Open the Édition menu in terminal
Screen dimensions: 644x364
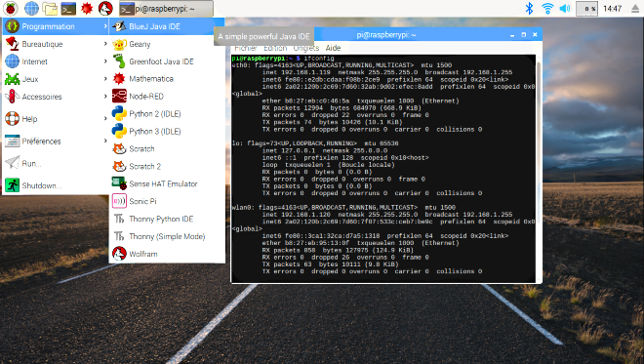(275, 48)
